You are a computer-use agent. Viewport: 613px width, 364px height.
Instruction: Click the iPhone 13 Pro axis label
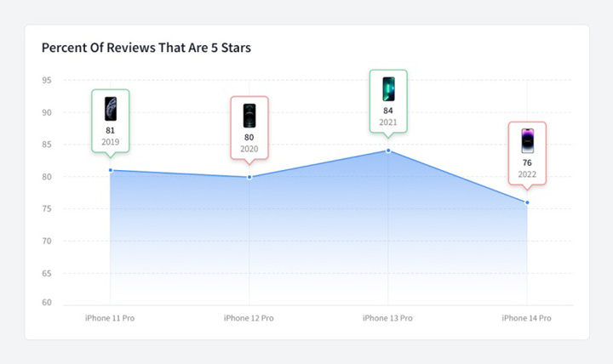[387, 318]
